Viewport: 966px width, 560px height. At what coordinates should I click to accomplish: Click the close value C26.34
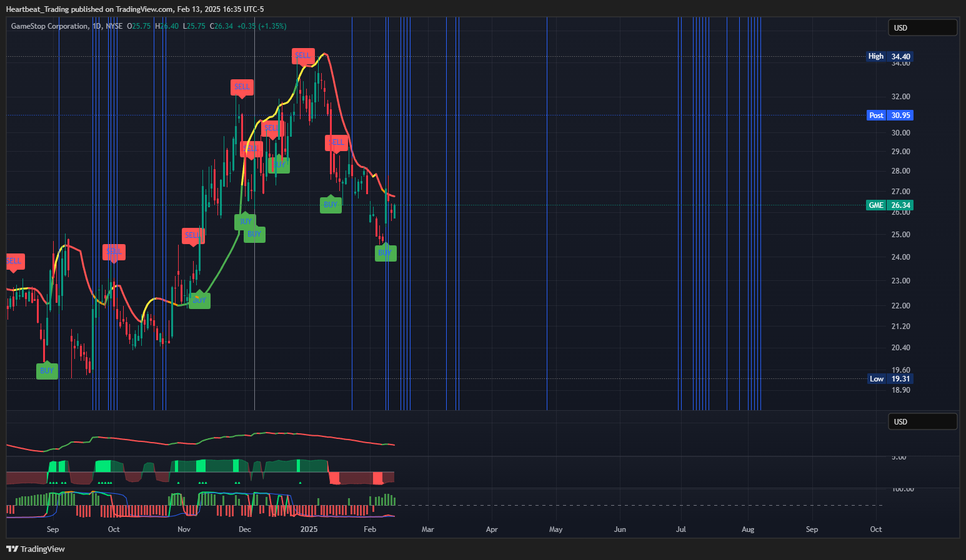tap(221, 26)
